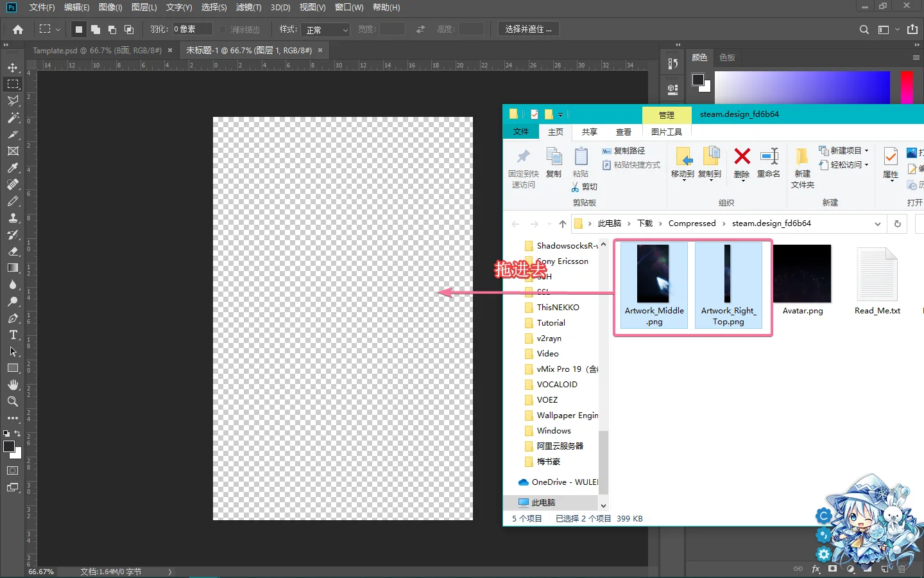Click the Color panel hue slider strip
This screenshot has height=578, width=924.
pos(907,87)
